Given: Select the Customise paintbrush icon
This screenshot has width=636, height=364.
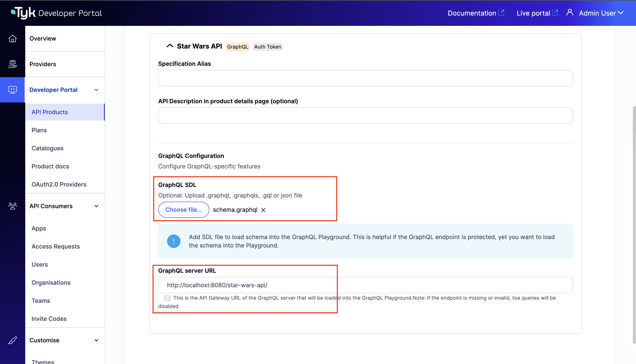Looking at the screenshot, I should coord(12,340).
